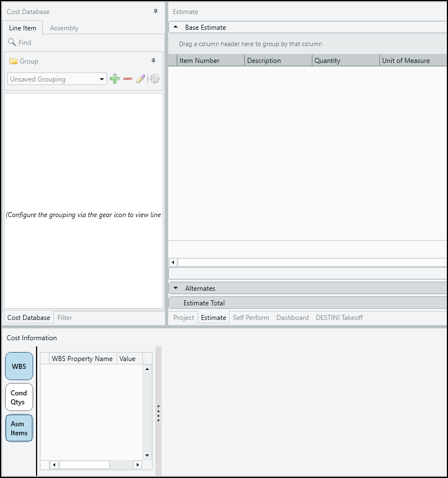The height and width of the screenshot is (478, 448).
Task: Click the Value column header
Action: pos(129,359)
